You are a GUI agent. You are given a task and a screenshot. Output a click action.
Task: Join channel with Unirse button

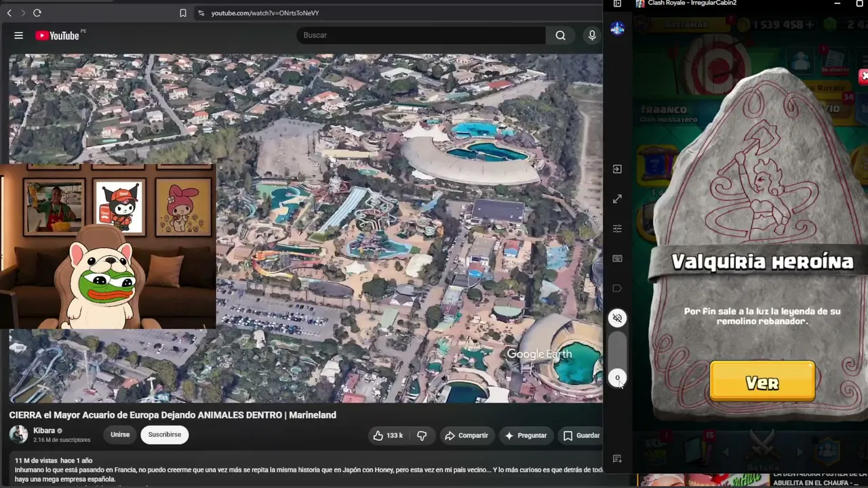click(120, 435)
